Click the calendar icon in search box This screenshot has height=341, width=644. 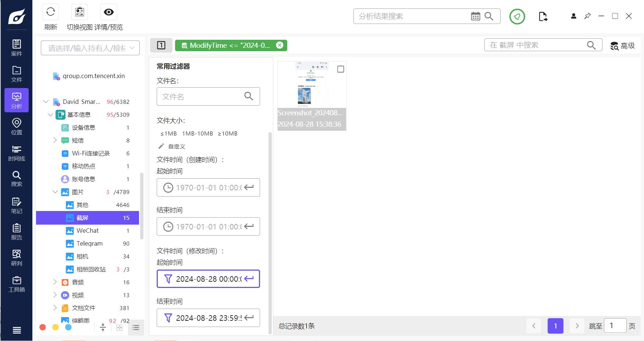[476, 16]
